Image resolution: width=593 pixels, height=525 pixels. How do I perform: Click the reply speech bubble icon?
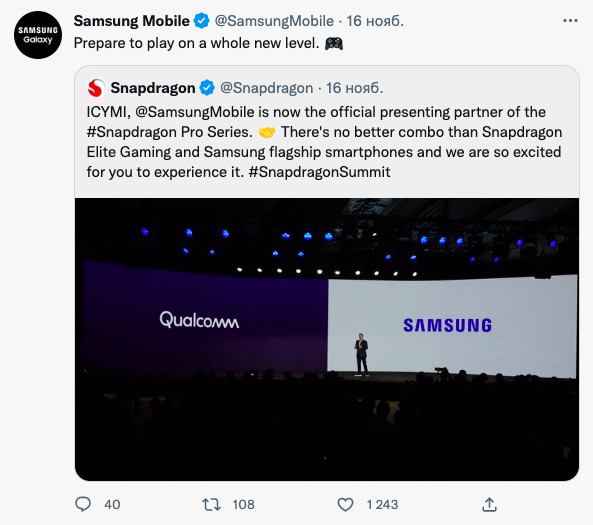point(83,504)
